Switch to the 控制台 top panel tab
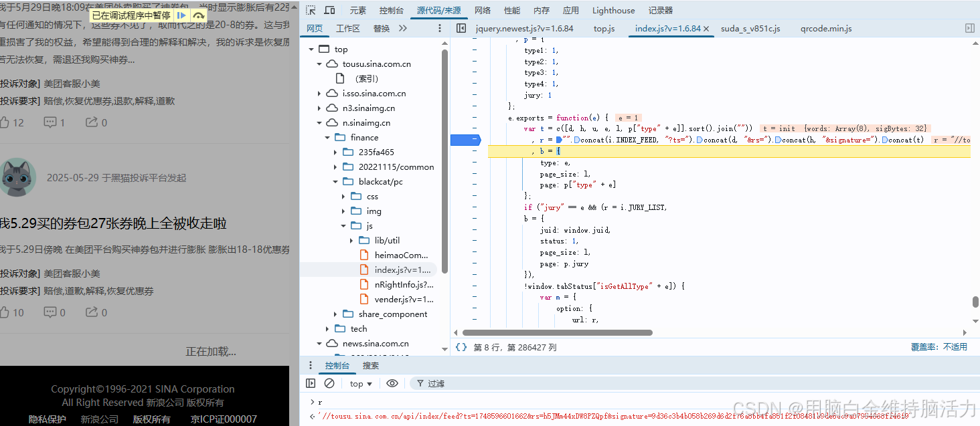This screenshot has width=980, height=426. click(x=391, y=10)
